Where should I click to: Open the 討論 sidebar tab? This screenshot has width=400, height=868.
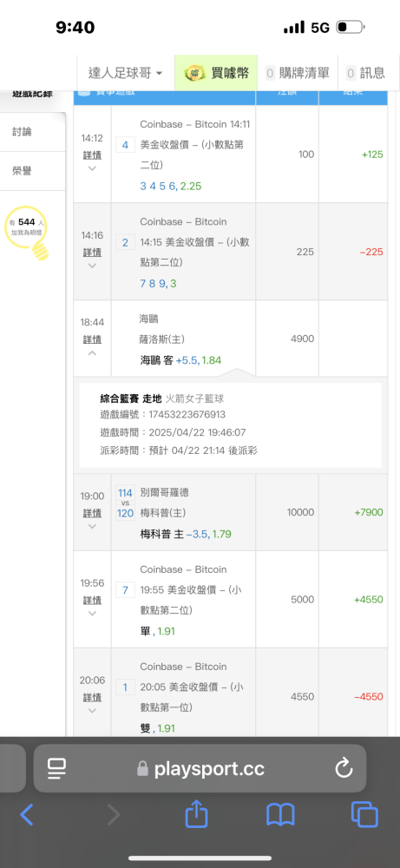23,132
